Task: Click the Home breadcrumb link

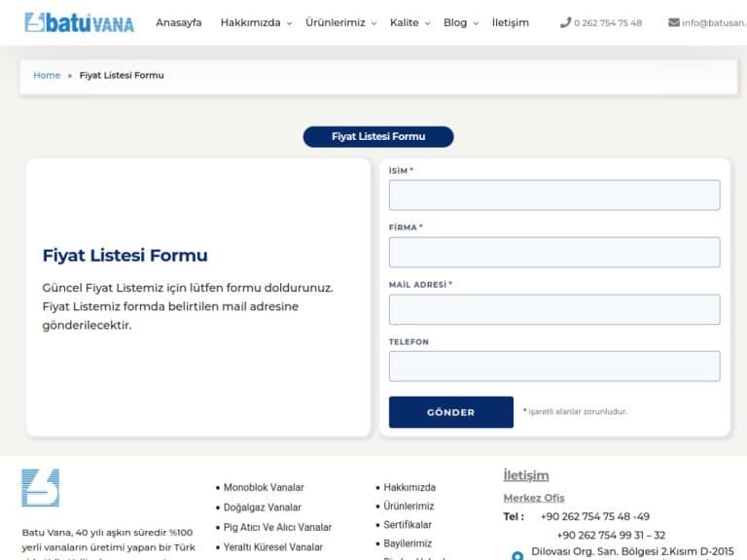Action: pos(47,75)
